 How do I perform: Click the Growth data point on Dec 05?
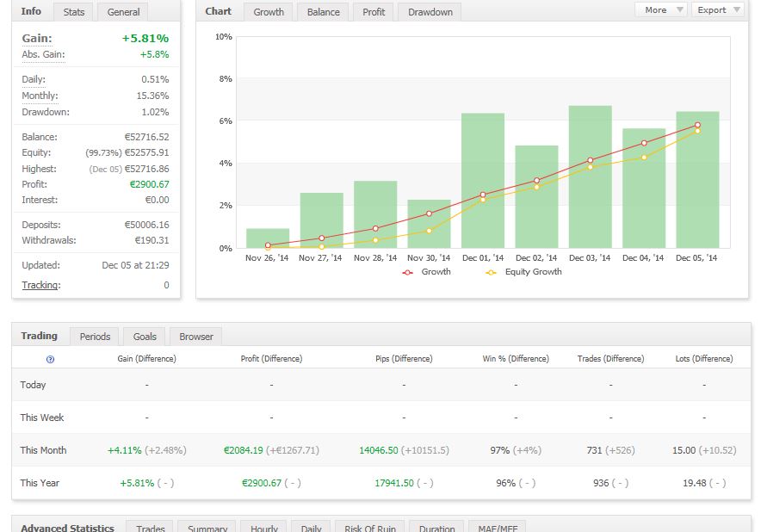[x=697, y=126]
